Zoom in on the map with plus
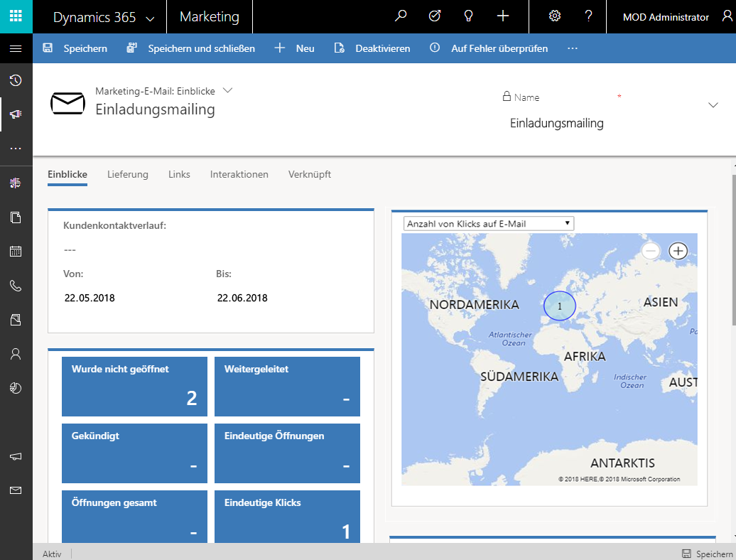Screen dimensions: 736x560 pos(678,251)
